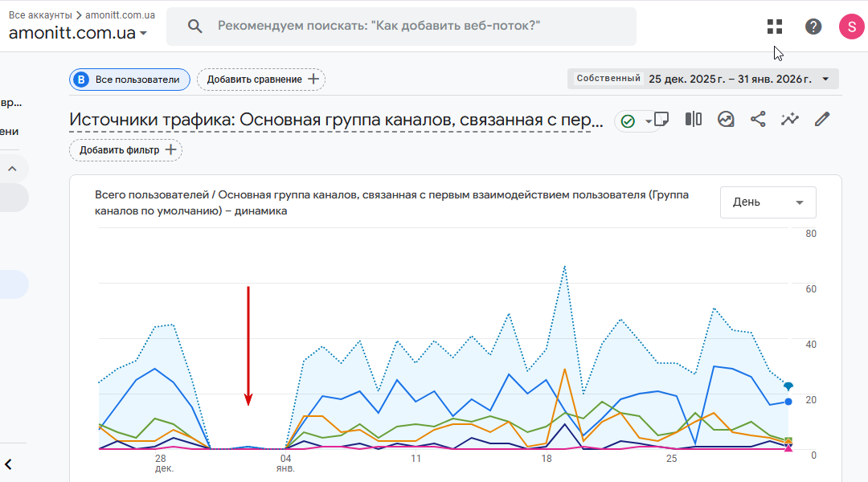868x482 pixels.
Task: Open the green check data status dropdown
Action: tap(637, 121)
